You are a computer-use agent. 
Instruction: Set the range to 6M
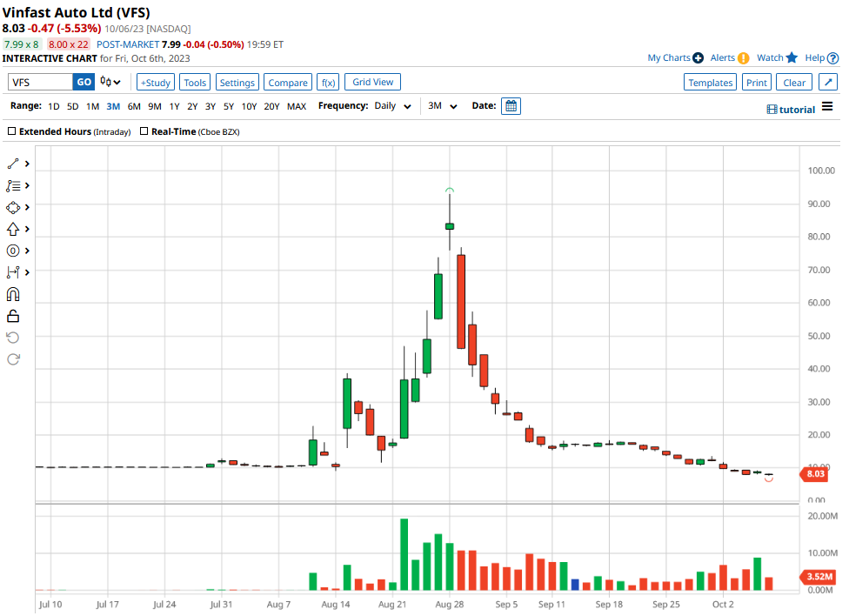(134, 106)
